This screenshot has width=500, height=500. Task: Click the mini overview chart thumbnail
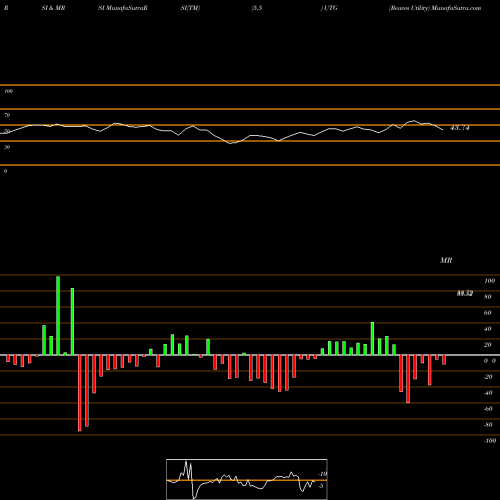click(x=247, y=479)
